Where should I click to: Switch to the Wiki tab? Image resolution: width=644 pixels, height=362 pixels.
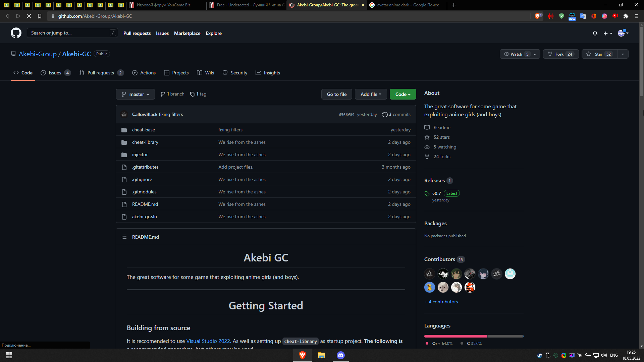[206, 73]
